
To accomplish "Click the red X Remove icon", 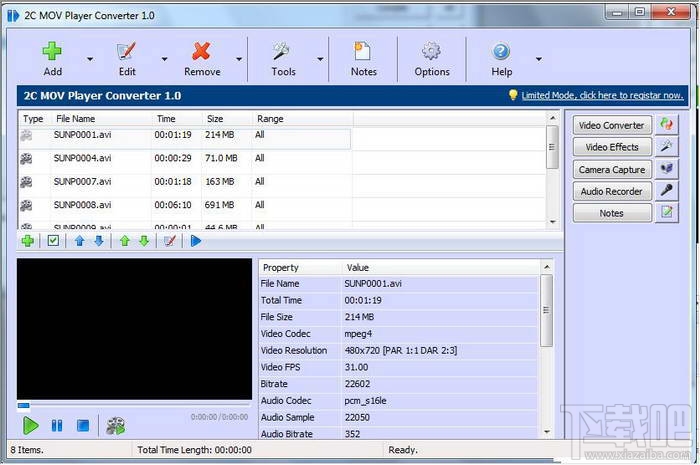I will (x=201, y=51).
